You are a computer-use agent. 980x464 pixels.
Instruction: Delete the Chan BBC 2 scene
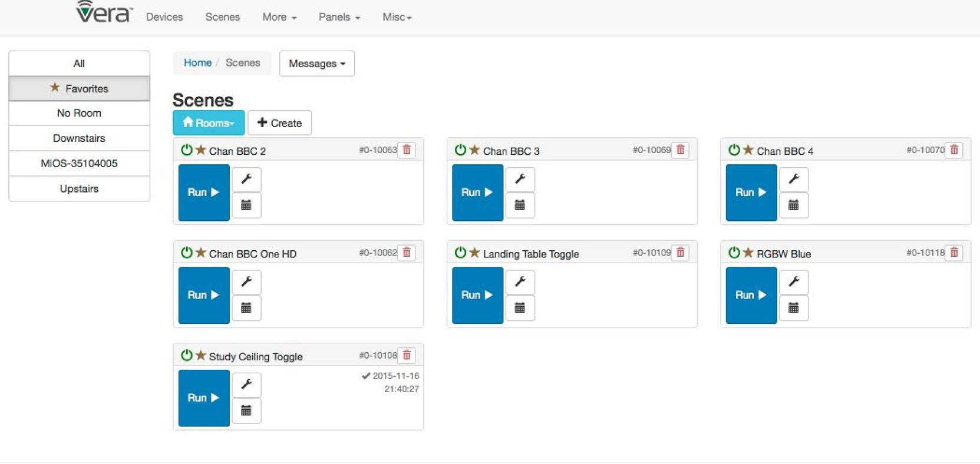tap(407, 150)
